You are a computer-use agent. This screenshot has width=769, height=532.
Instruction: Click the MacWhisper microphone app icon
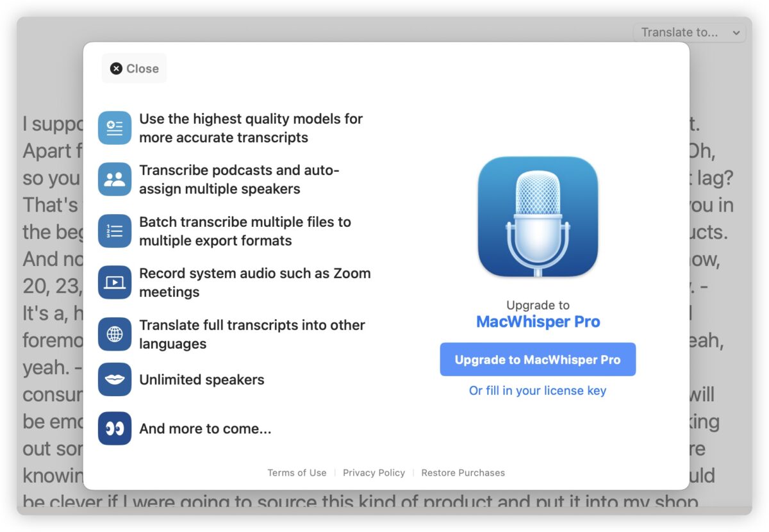coord(538,217)
